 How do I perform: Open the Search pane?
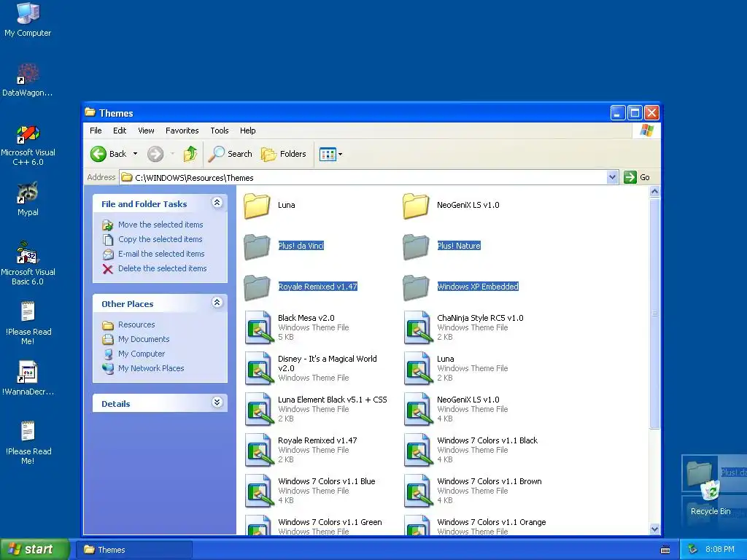click(x=230, y=154)
